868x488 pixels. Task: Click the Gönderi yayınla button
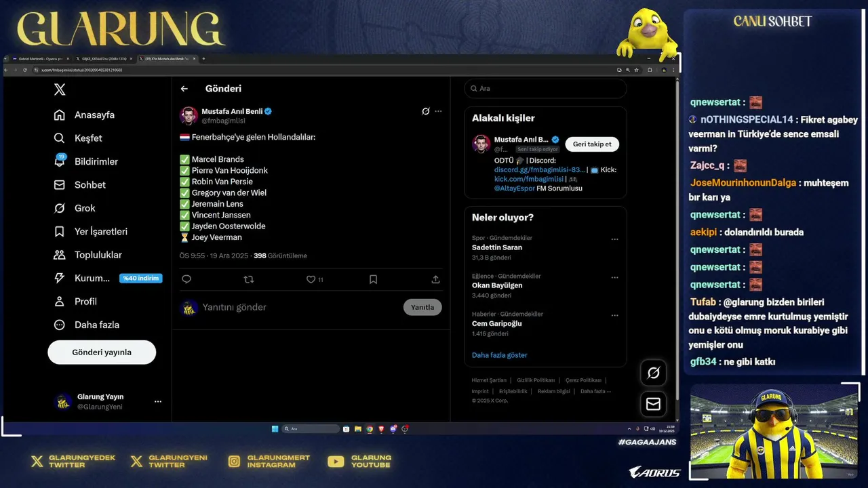point(102,352)
